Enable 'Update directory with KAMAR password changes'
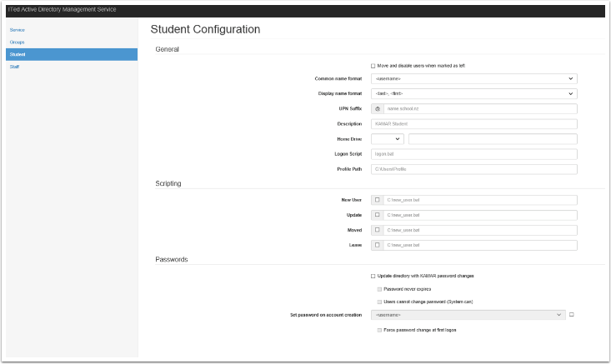This screenshot has height=364, width=611. point(373,276)
